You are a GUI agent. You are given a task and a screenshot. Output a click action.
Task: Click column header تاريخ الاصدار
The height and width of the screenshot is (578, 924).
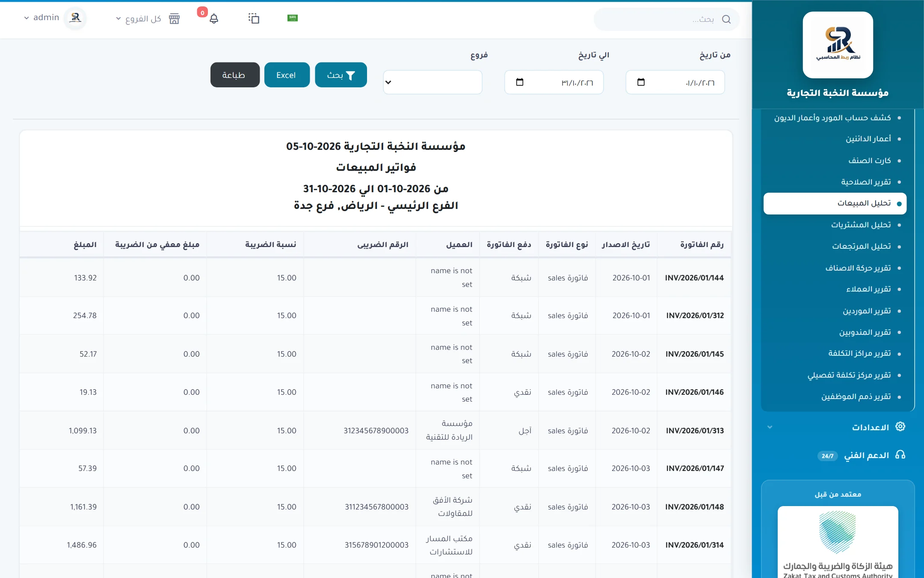tap(625, 244)
